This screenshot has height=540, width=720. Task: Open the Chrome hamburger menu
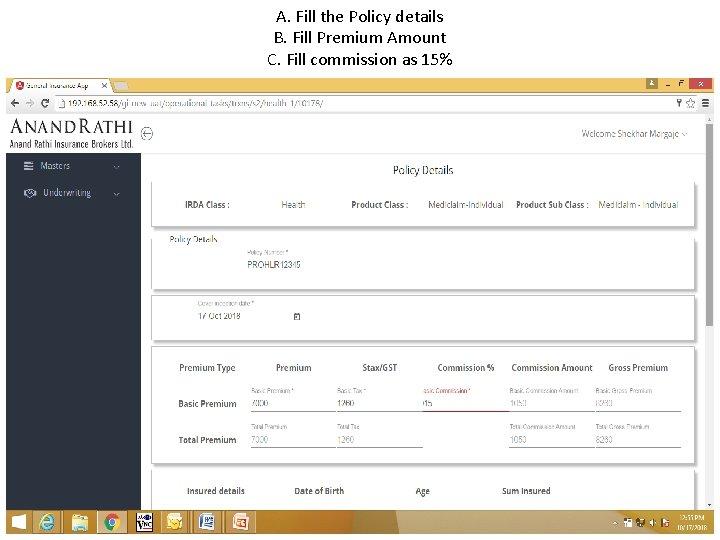[x=705, y=103]
